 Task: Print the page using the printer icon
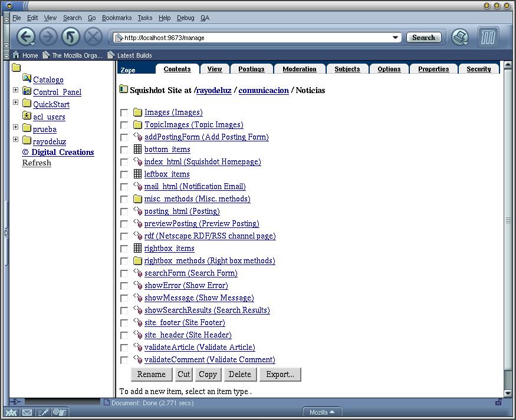coord(460,37)
